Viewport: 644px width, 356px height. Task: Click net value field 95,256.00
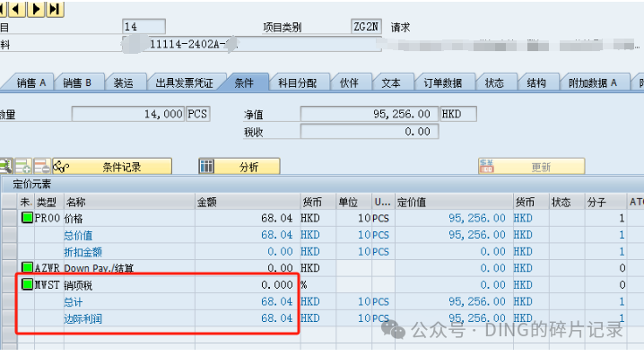369,114
